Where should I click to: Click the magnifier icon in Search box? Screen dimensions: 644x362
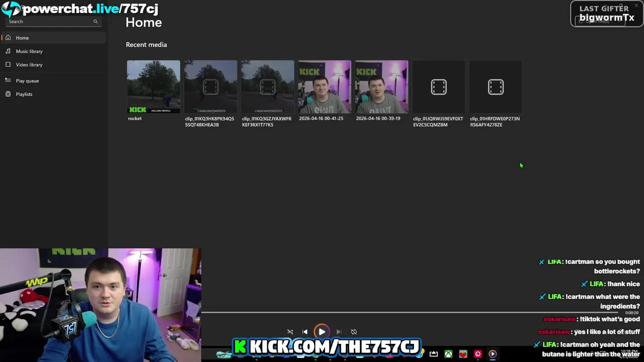(x=95, y=22)
